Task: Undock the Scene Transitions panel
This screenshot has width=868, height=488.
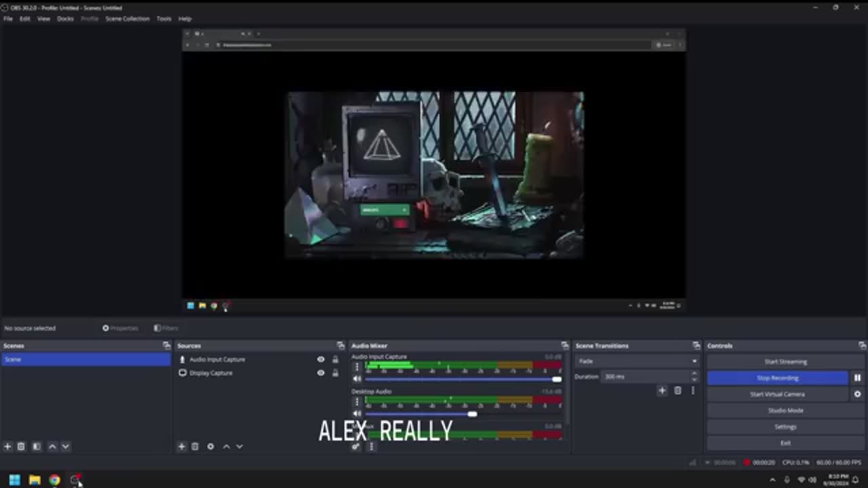Action: click(696, 346)
